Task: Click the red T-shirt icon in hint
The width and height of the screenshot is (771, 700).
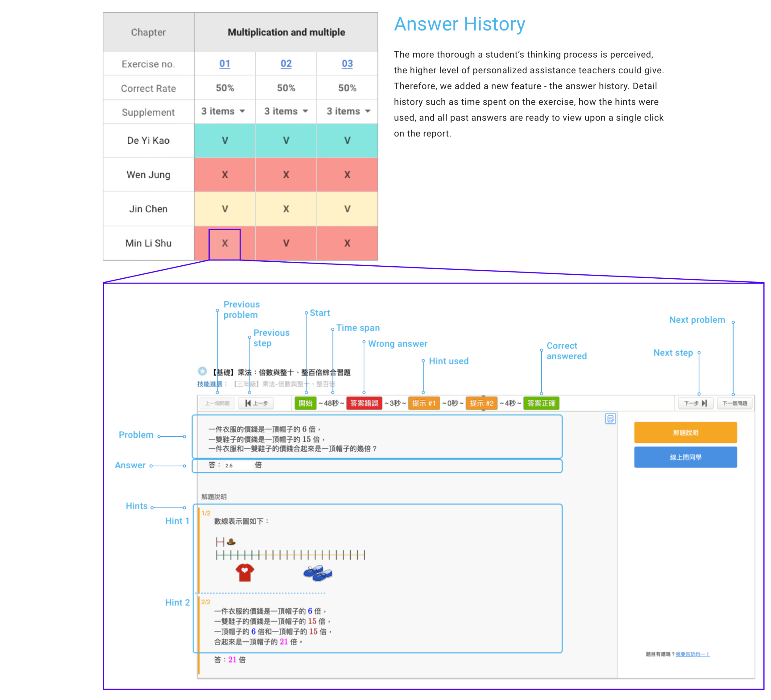Action: (245, 572)
